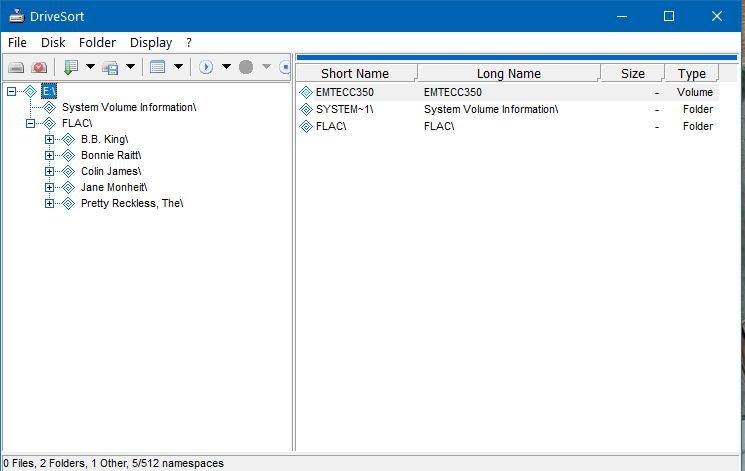Click the SYSTEM~1\ row diamond icon
This screenshot has width=745, height=471.
(x=306, y=109)
